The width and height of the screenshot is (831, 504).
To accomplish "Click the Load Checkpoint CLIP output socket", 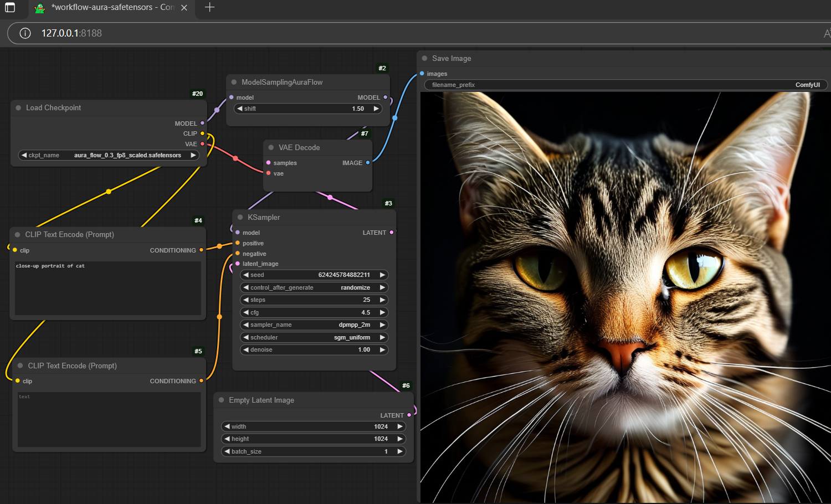I will (202, 133).
